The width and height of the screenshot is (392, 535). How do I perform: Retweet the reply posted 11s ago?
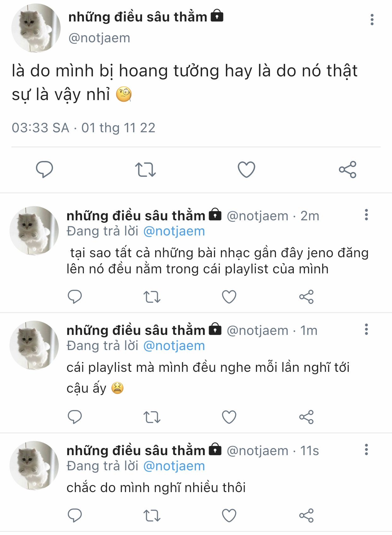(152, 516)
